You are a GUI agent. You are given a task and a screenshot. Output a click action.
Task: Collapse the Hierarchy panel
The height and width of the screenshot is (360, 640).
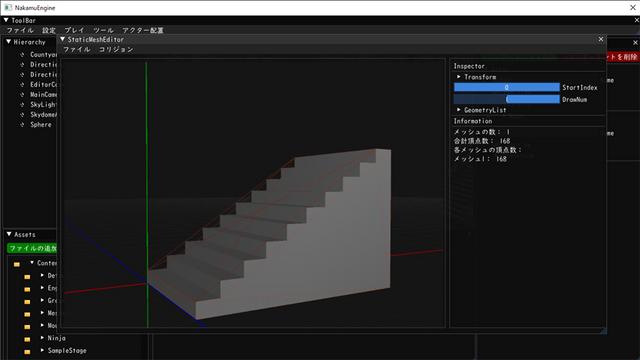point(8,42)
